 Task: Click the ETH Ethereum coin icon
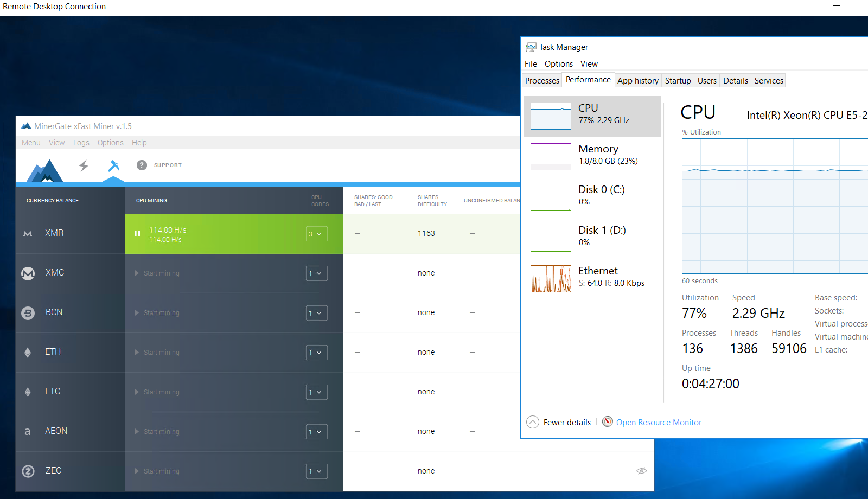pyautogui.click(x=28, y=352)
